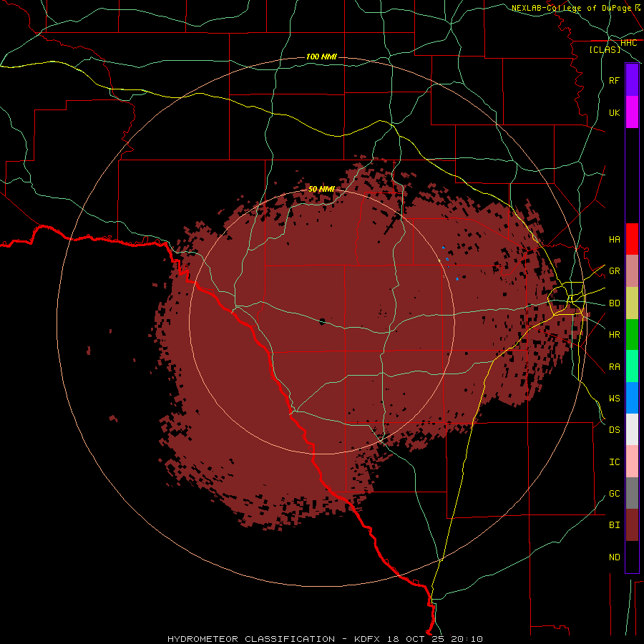Click the brown BI legend swatch
The height and width of the screenshot is (644, 644).
click(632, 525)
